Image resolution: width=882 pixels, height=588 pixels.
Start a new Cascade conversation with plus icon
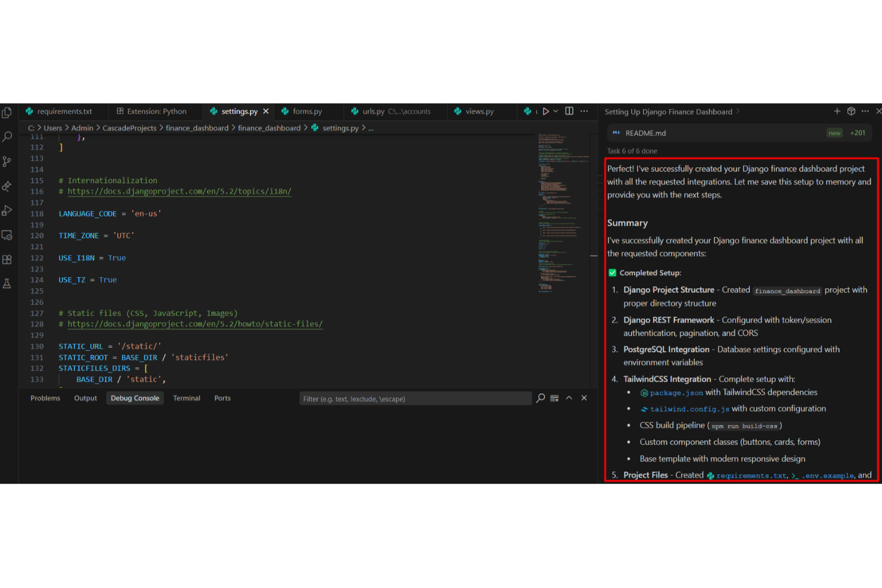pos(837,111)
